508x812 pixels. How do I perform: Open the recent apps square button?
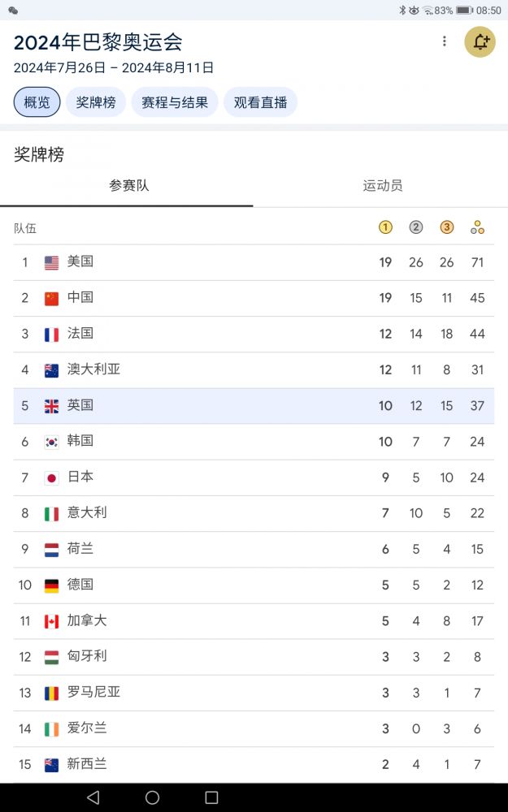coord(211,797)
